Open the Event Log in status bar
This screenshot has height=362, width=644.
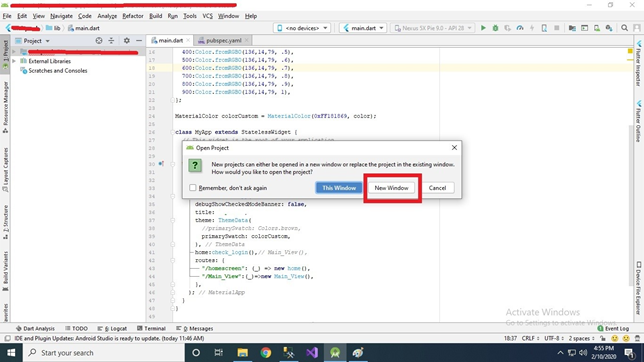[613, 328]
